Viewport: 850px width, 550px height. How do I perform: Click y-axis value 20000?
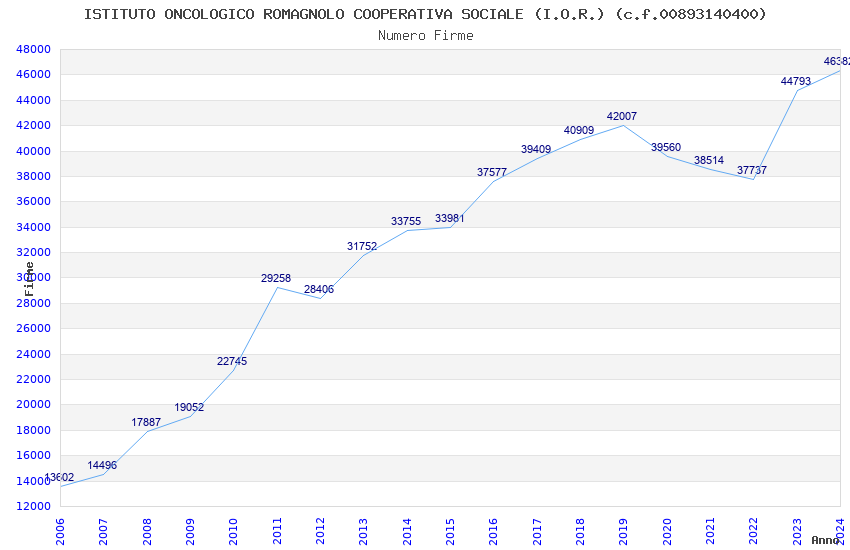[x=34, y=404]
